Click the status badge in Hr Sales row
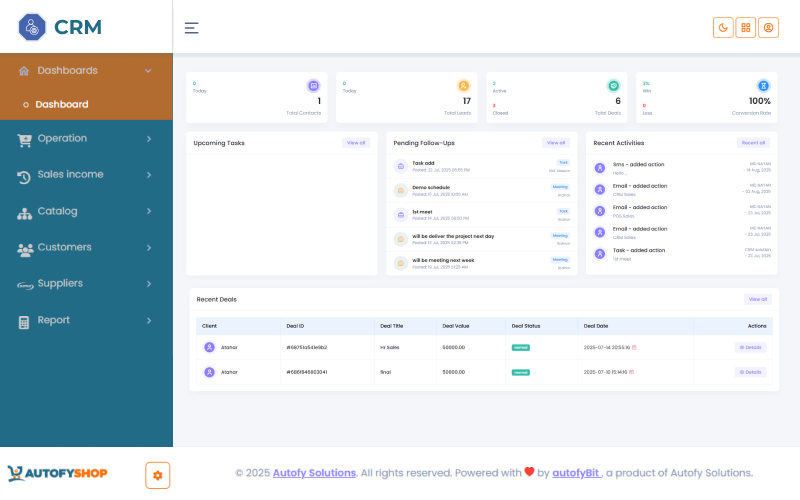 click(520, 348)
